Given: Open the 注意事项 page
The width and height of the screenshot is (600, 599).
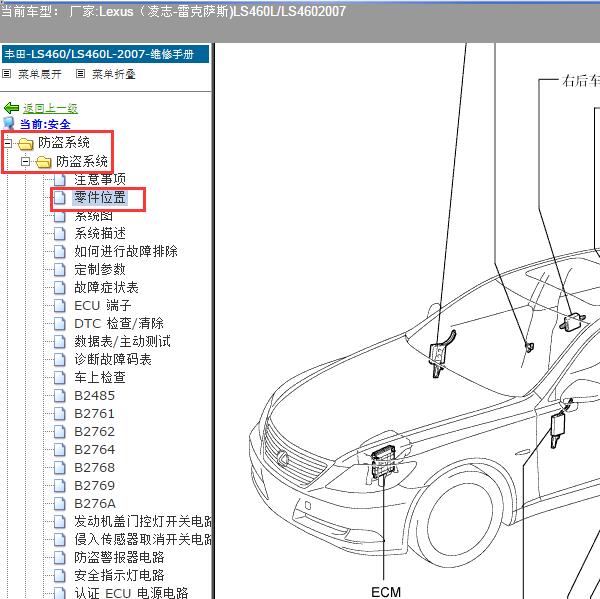Looking at the screenshot, I should point(100,179).
